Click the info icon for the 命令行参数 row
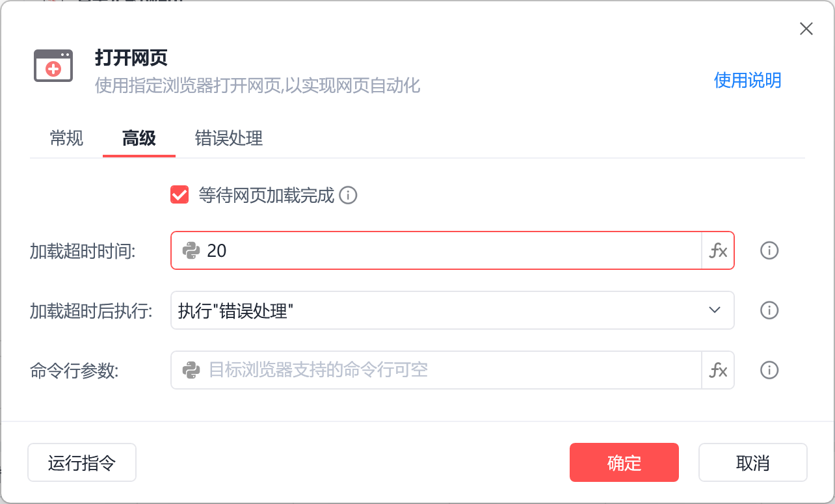Viewport: 835px width, 504px height. click(x=769, y=370)
